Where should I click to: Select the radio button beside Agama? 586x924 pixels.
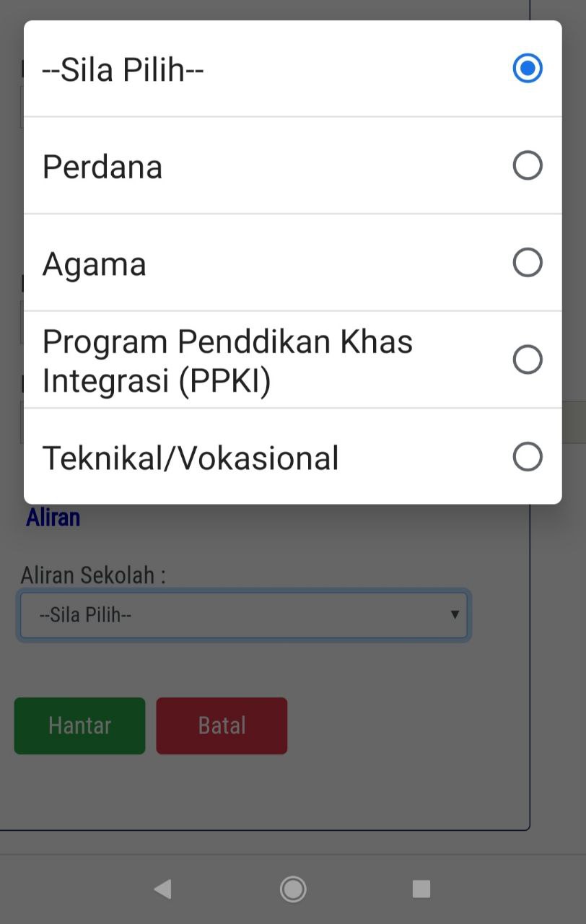[x=528, y=263]
